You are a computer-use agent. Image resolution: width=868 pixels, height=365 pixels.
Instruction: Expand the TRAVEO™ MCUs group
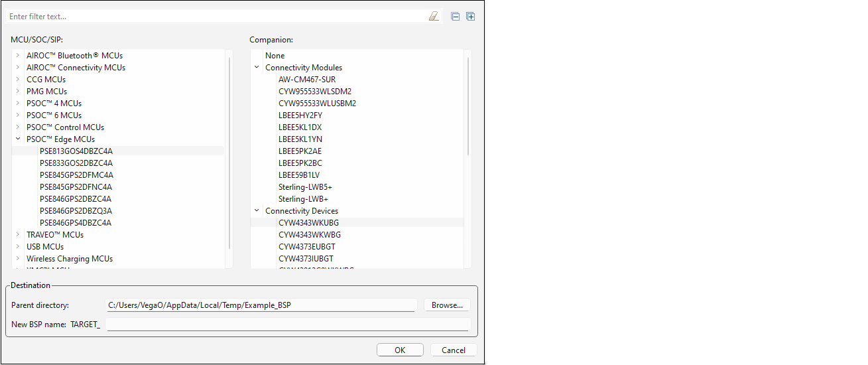click(x=18, y=235)
